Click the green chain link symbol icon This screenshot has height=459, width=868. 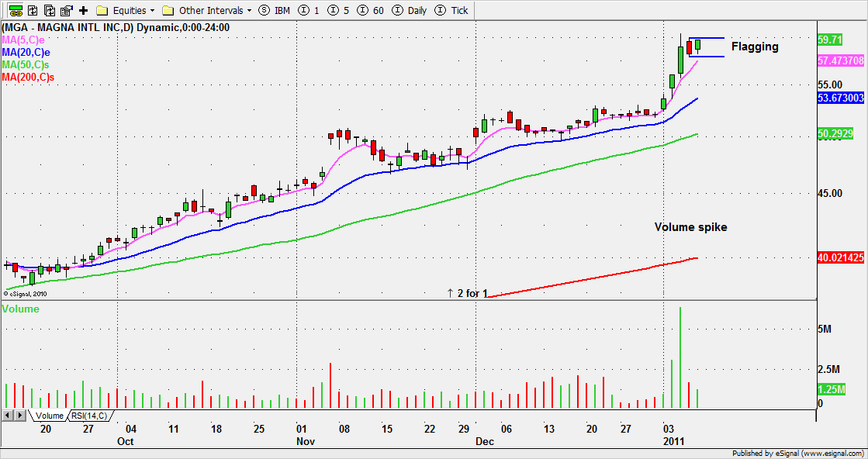16,10
